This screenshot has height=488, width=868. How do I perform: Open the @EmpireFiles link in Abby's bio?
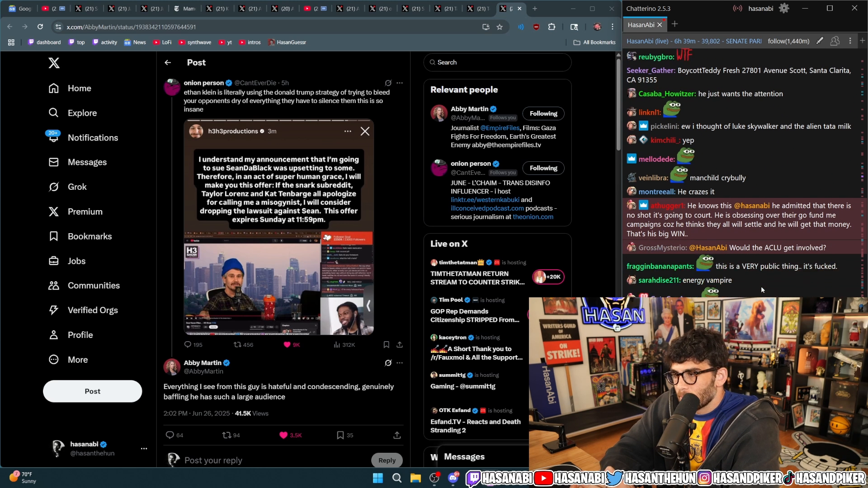500,128
